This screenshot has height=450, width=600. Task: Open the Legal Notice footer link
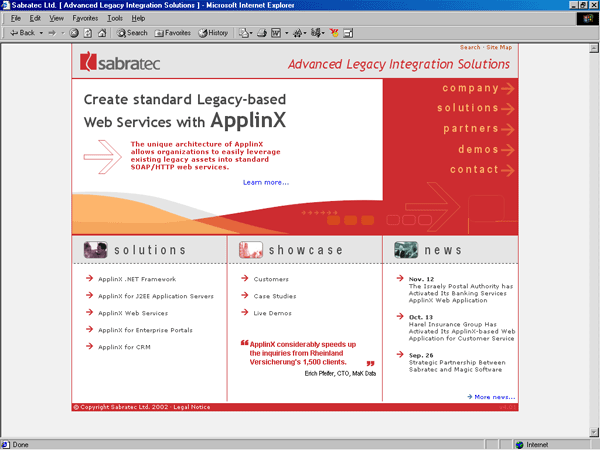191,407
